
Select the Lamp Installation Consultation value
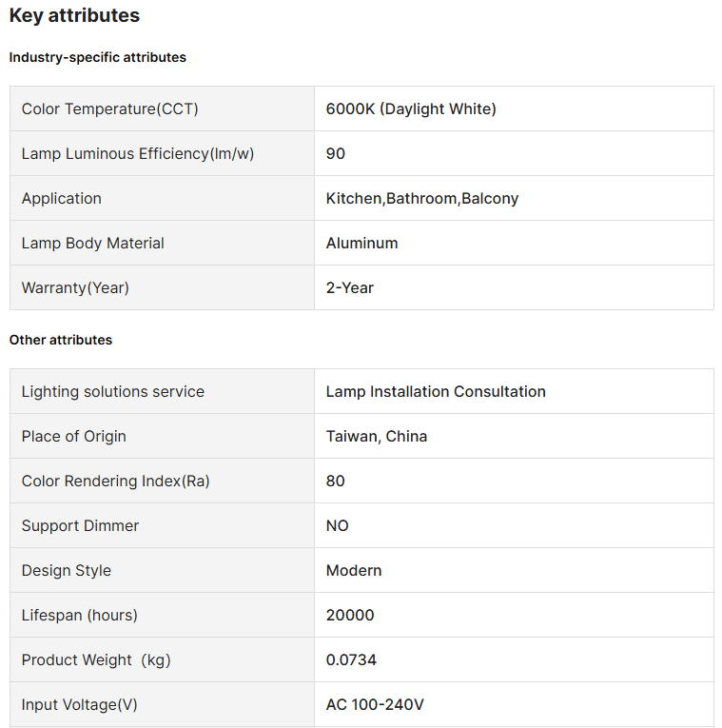coord(436,391)
